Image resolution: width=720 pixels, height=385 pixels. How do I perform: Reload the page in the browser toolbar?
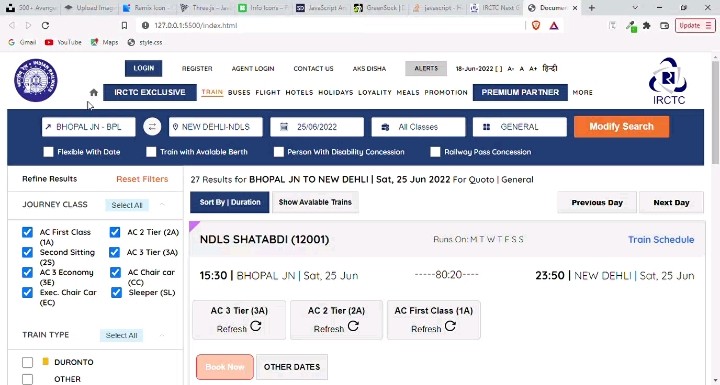(x=45, y=26)
